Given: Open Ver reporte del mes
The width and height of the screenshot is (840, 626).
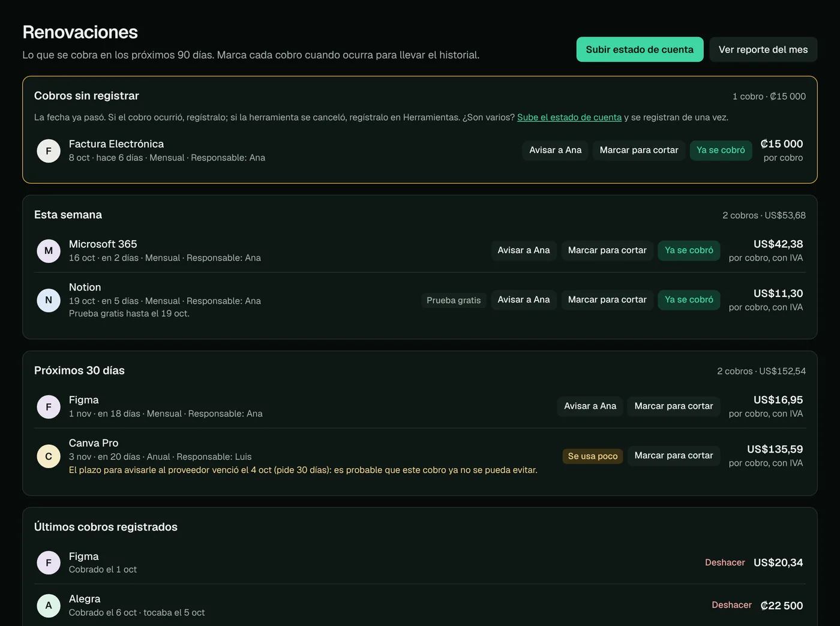Looking at the screenshot, I should pyautogui.click(x=763, y=49).
